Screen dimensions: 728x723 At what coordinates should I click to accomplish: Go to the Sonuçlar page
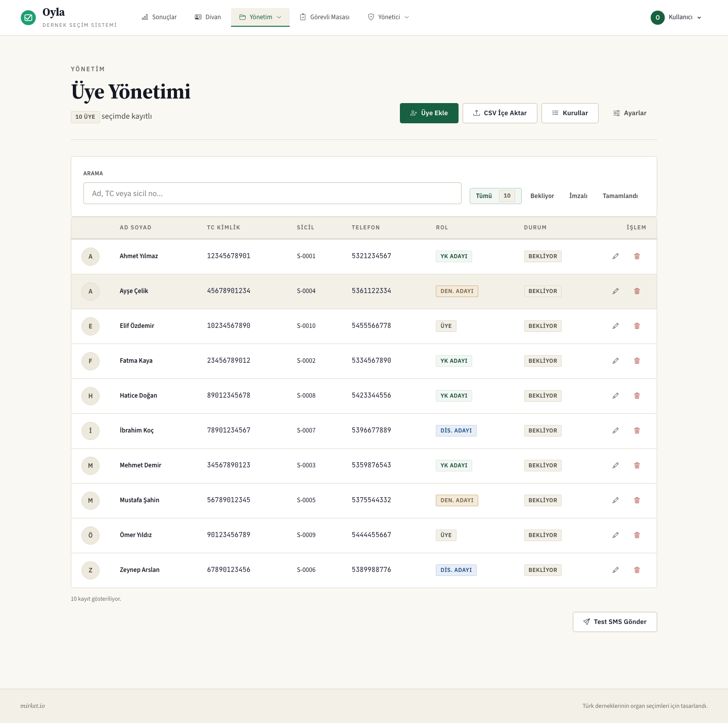159,17
